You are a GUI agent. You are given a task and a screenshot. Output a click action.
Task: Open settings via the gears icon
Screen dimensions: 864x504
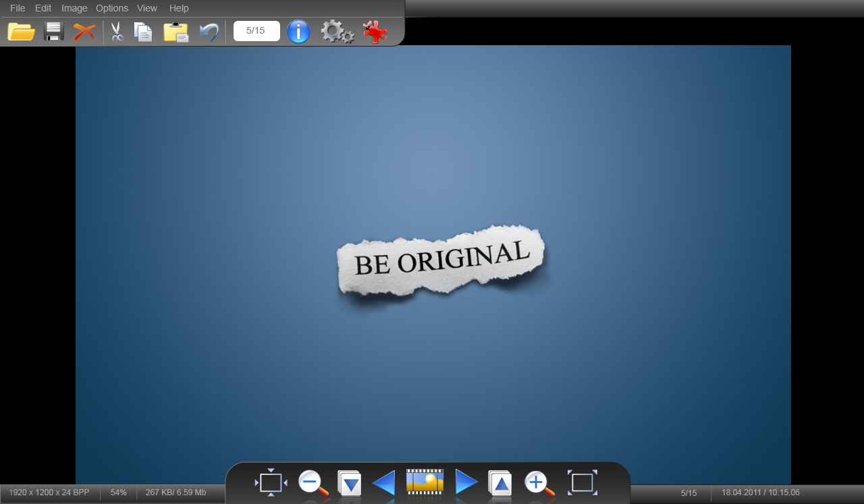click(337, 32)
